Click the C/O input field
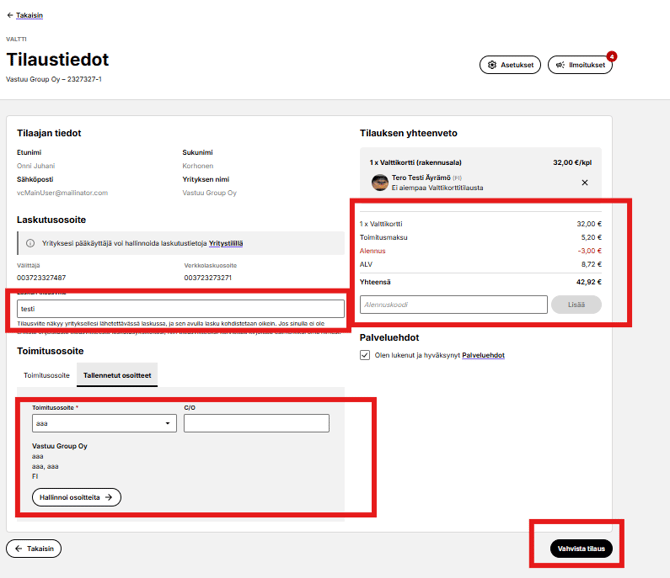The height and width of the screenshot is (578, 670). point(256,423)
